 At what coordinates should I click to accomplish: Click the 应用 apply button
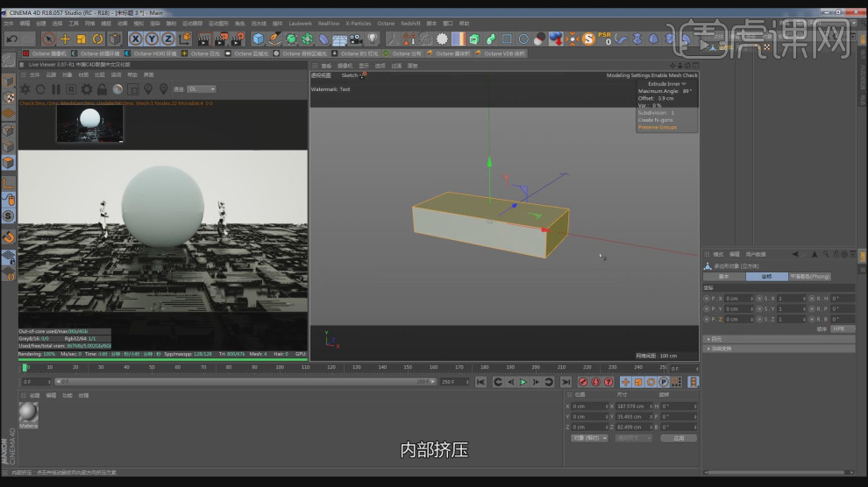pos(679,437)
